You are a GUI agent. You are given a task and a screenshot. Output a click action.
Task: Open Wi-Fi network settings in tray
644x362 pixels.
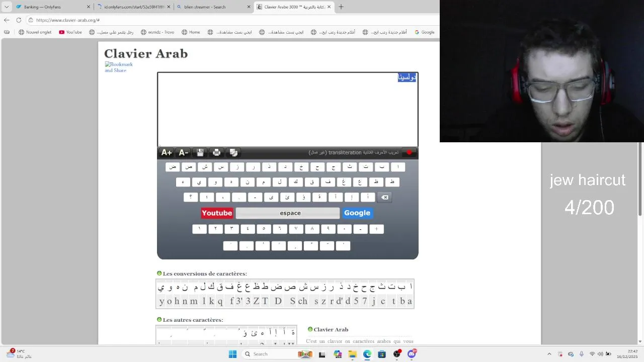(x=592, y=354)
